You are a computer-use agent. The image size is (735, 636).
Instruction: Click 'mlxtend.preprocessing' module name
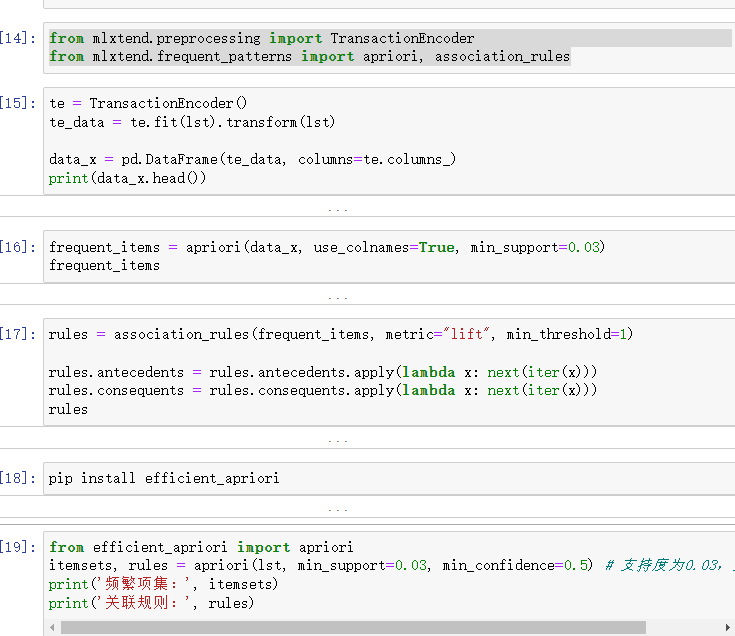pyautogui.click(x=176, y=38)
